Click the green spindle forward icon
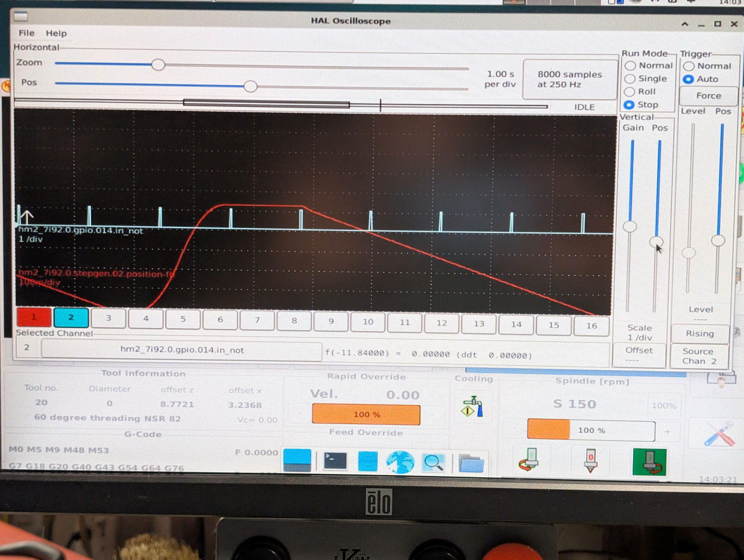 point(650,462)
